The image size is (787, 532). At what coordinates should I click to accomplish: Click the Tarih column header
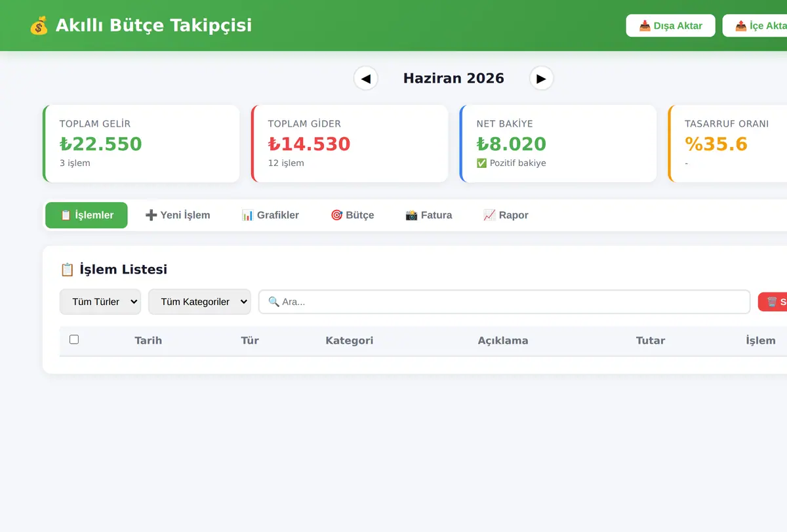click(x=148, y=340)
